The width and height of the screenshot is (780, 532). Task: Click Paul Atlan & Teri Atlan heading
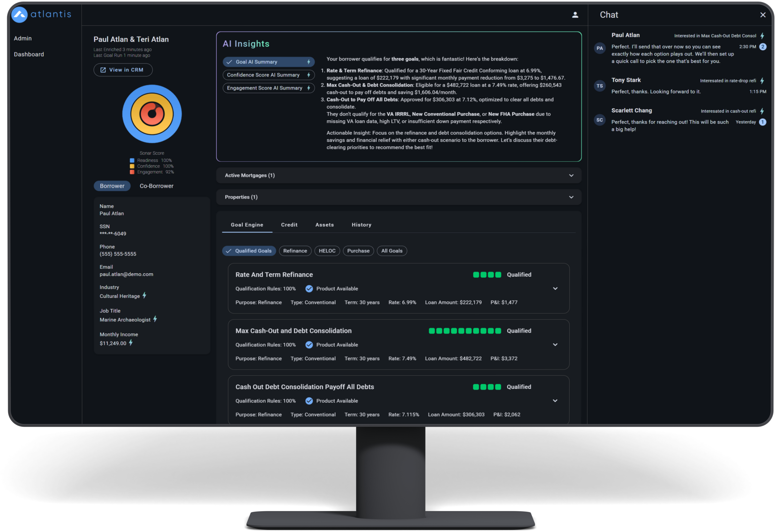pyautogui.click(x=131, y=39)
